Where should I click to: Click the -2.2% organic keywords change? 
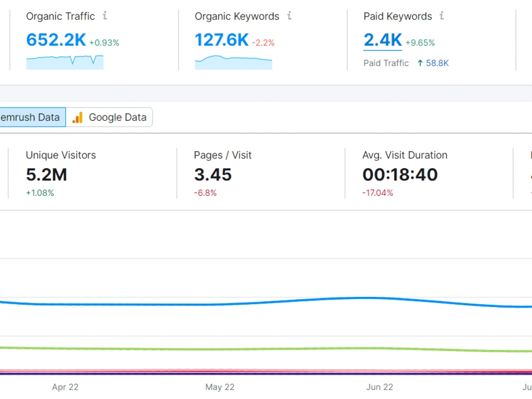point(263,43)
